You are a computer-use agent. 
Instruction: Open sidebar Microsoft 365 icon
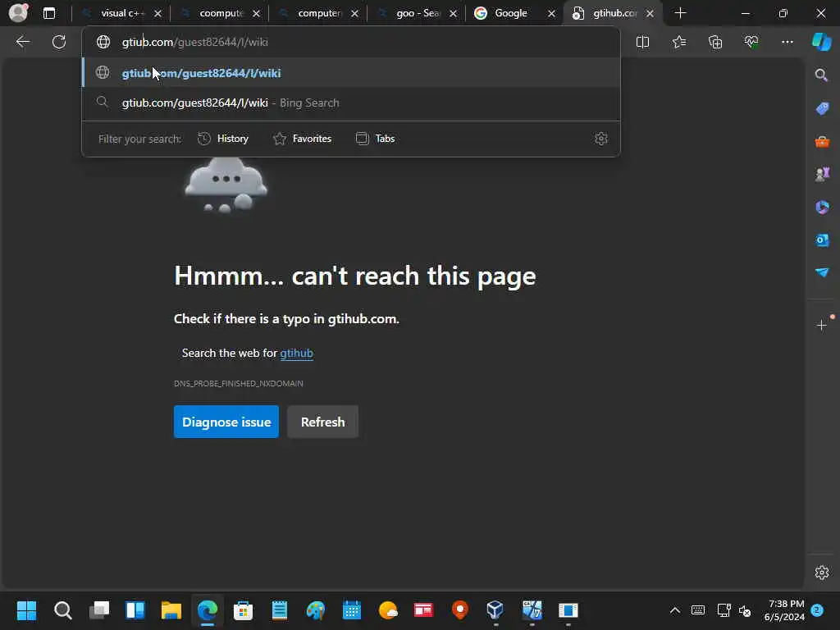coord(822,207)
